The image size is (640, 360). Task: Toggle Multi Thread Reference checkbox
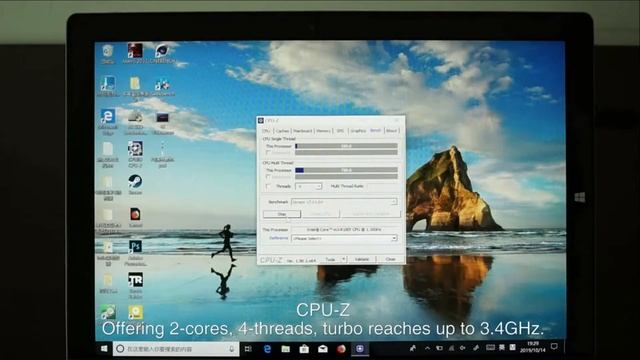click(x=268, y=177)
